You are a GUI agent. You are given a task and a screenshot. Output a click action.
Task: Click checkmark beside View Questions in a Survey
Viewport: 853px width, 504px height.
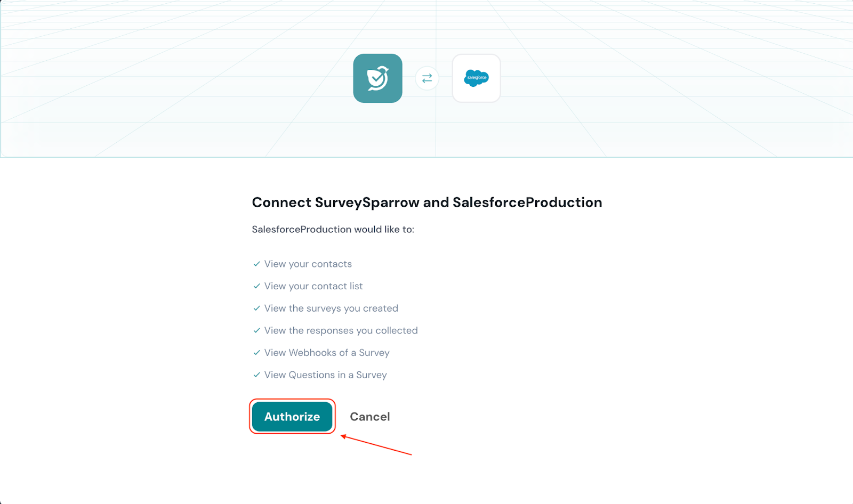tap(257, 375)
